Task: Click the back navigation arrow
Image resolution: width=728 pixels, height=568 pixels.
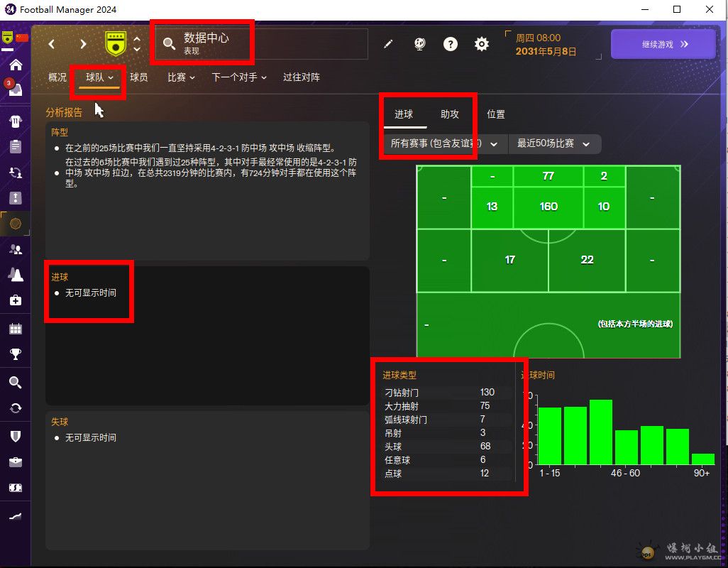Action: pyautogui.click(x=52, y=44)
